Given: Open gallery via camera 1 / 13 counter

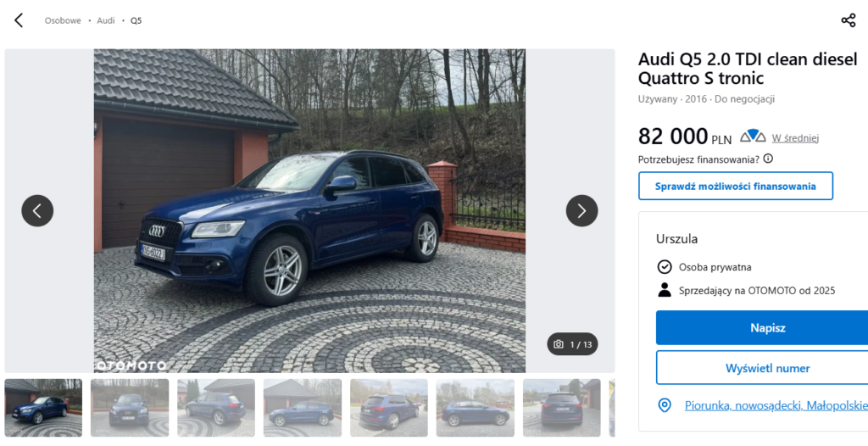Looking at the screenshot, I should point(572,344).
